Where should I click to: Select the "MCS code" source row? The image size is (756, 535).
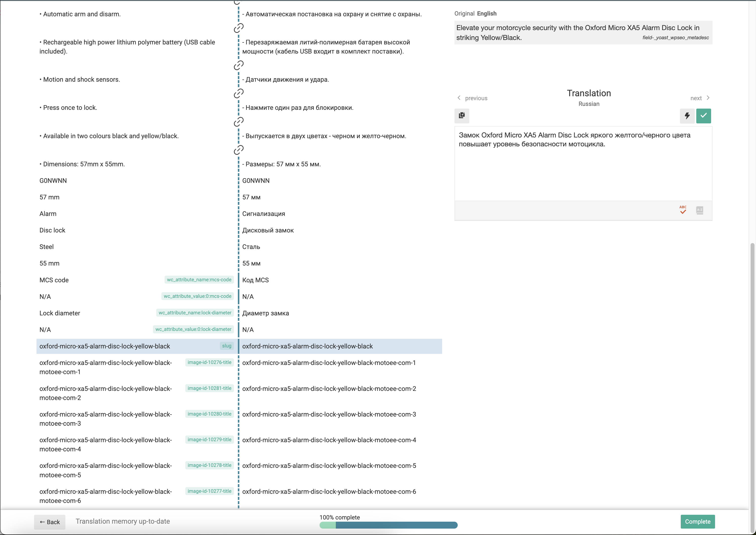pos(54,280)
